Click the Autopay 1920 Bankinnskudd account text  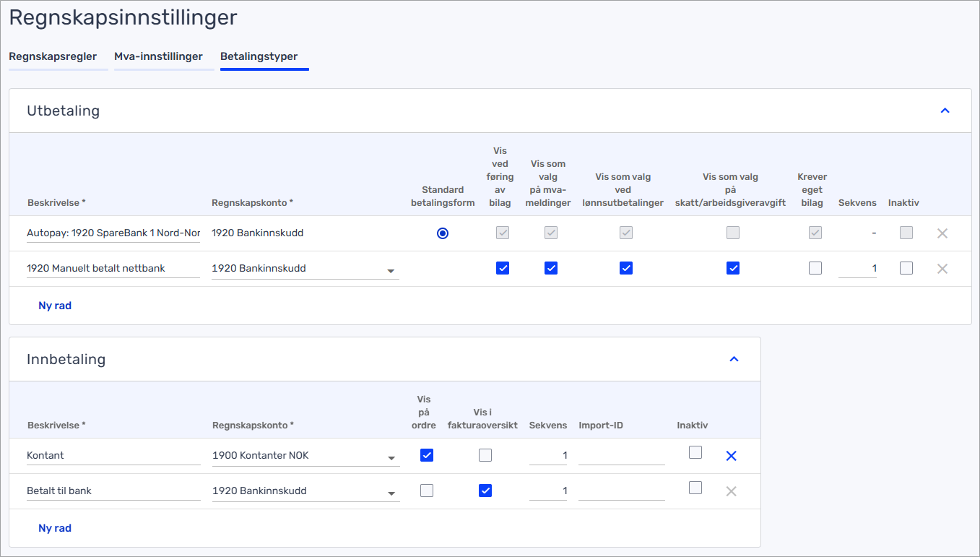point(258,233)
